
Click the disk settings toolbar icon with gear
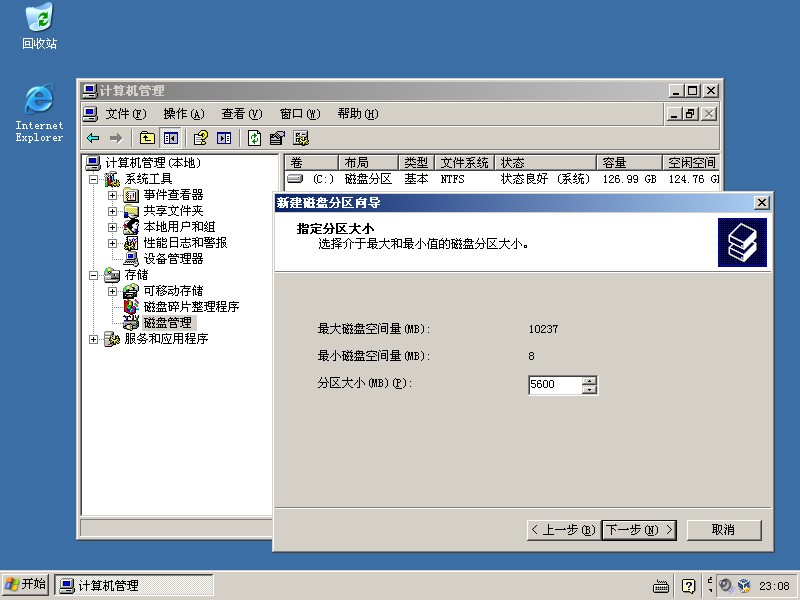click(301, 138)
